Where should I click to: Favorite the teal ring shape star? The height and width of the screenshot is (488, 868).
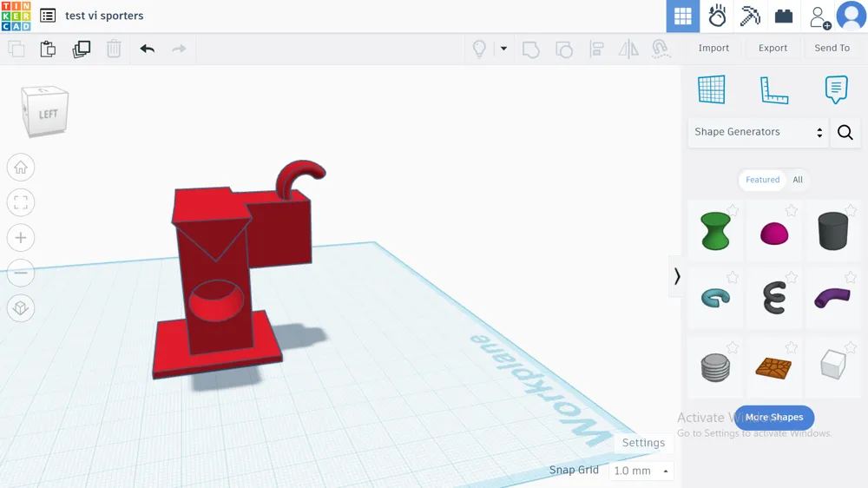tap(733, 277)
